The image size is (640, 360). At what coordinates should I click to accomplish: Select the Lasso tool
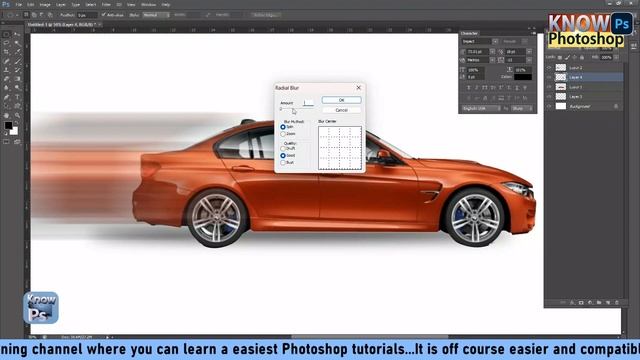point(6,43)
